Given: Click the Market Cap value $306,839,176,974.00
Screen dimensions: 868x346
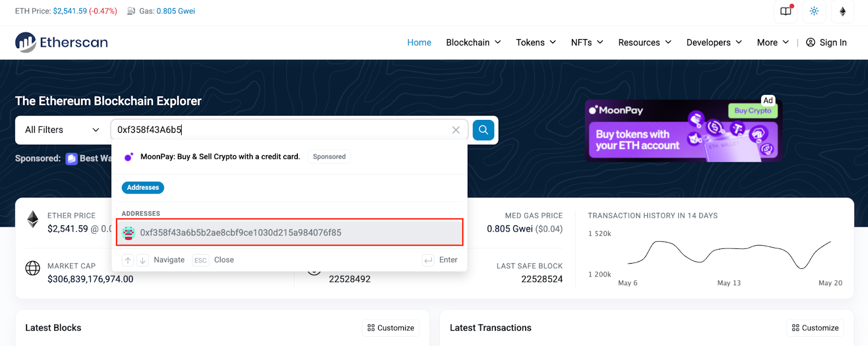Looking at the screenshot, I should [x=91, y=279].
